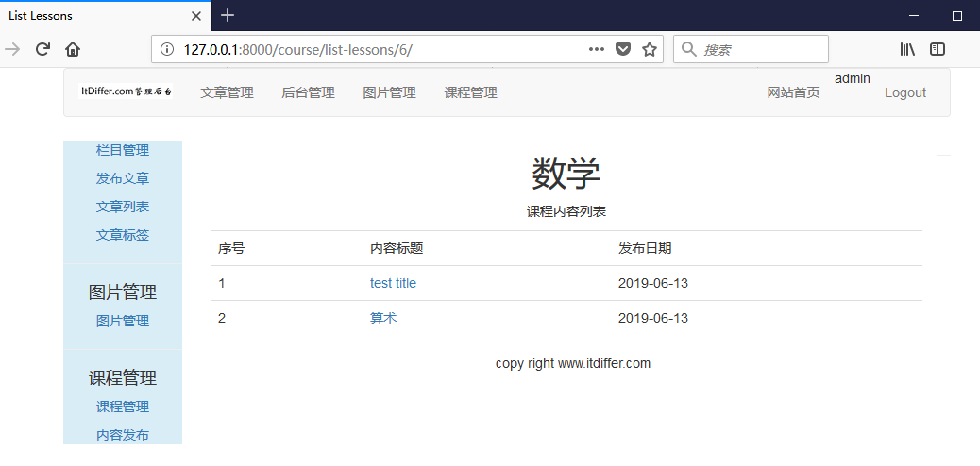Minimize the browser window

(x=914, y=16)
